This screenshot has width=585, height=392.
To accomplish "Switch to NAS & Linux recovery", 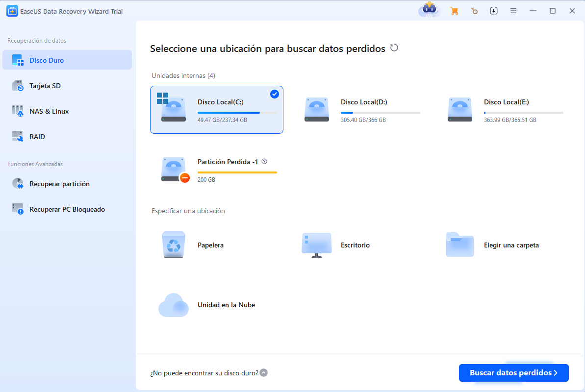I will (67, 111).
